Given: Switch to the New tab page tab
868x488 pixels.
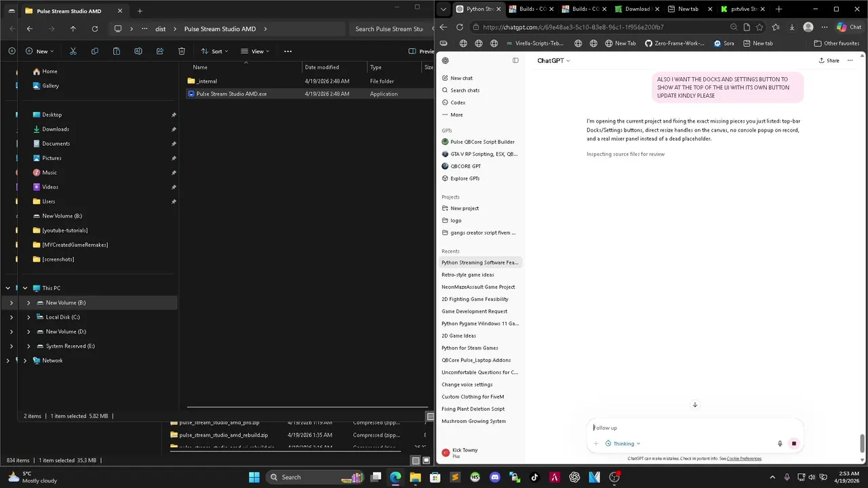Looking at the screenshot, I should pyautogui.click(x=689, y=9).
